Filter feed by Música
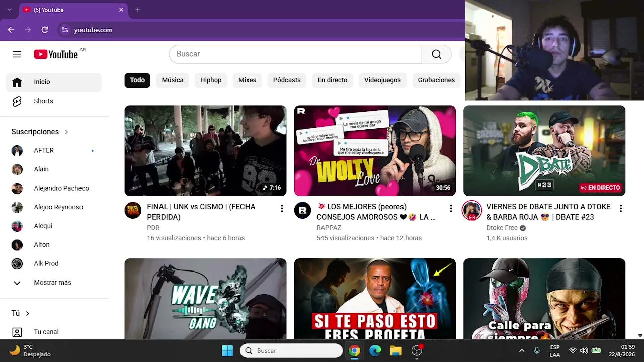The image size is (644, 362). tap(173, 80)
